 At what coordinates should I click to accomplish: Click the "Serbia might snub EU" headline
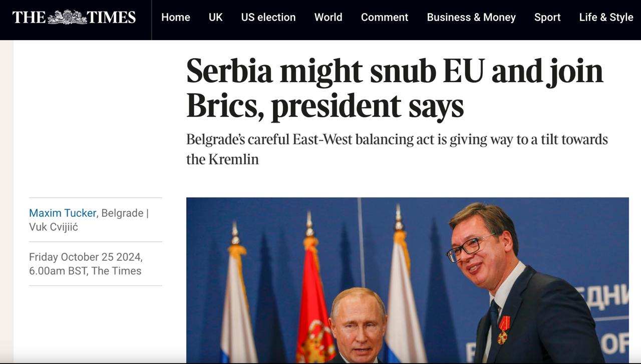point(395,89)
